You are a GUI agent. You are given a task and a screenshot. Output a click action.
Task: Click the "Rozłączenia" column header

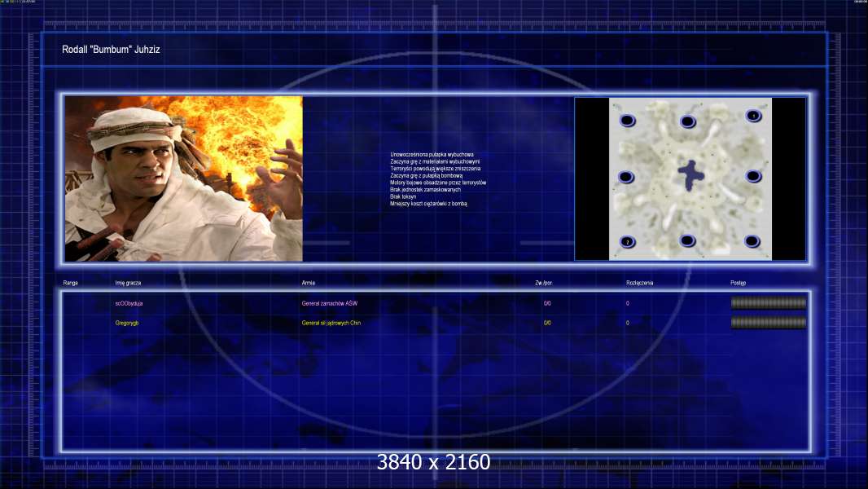(x=639, y=283)
